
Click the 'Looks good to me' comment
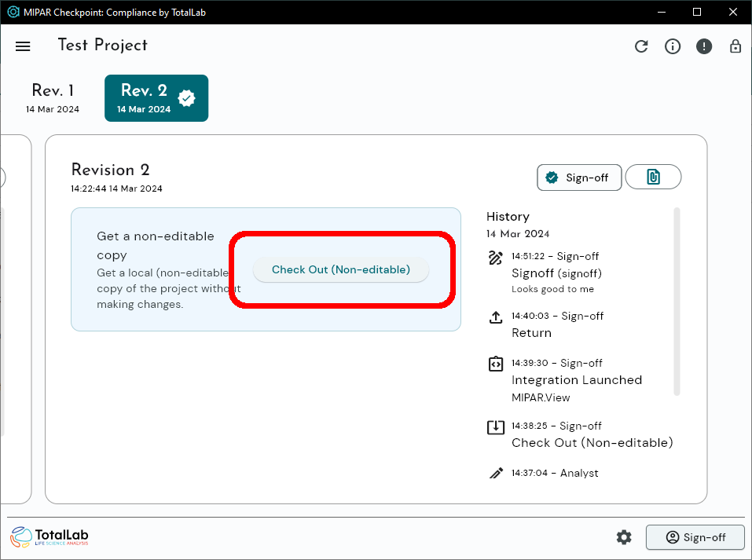tap(552, 289)
